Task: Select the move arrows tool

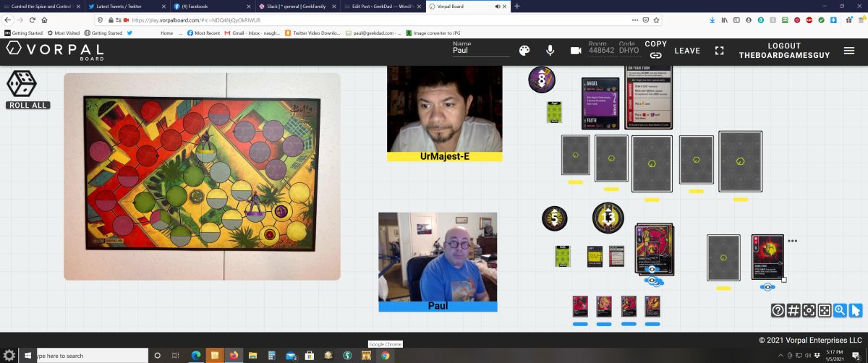Action: click(x=825, y=310)
